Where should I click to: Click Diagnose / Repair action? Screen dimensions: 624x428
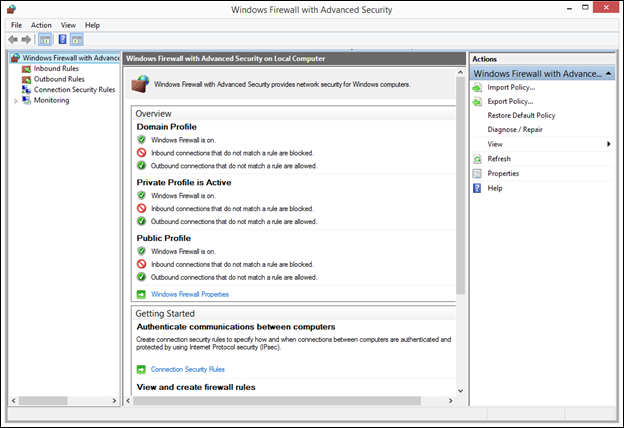pyautogui.click(x=515, y=130)
